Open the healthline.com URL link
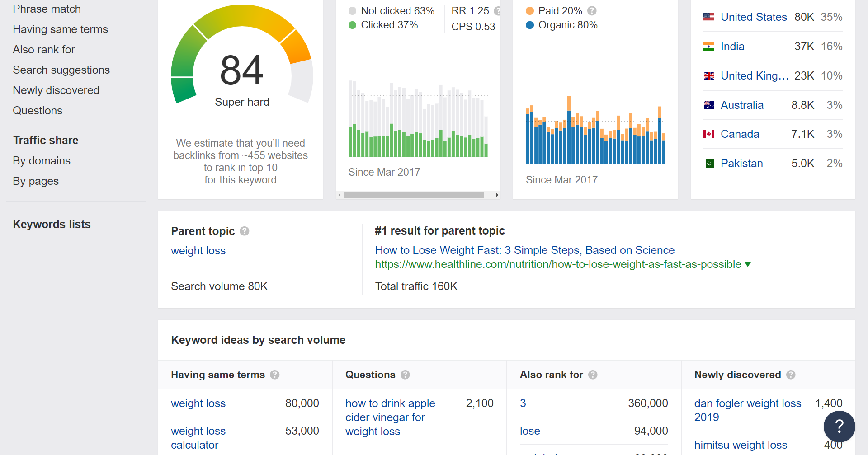Screen dimensions: 868x455 point(558,264)
